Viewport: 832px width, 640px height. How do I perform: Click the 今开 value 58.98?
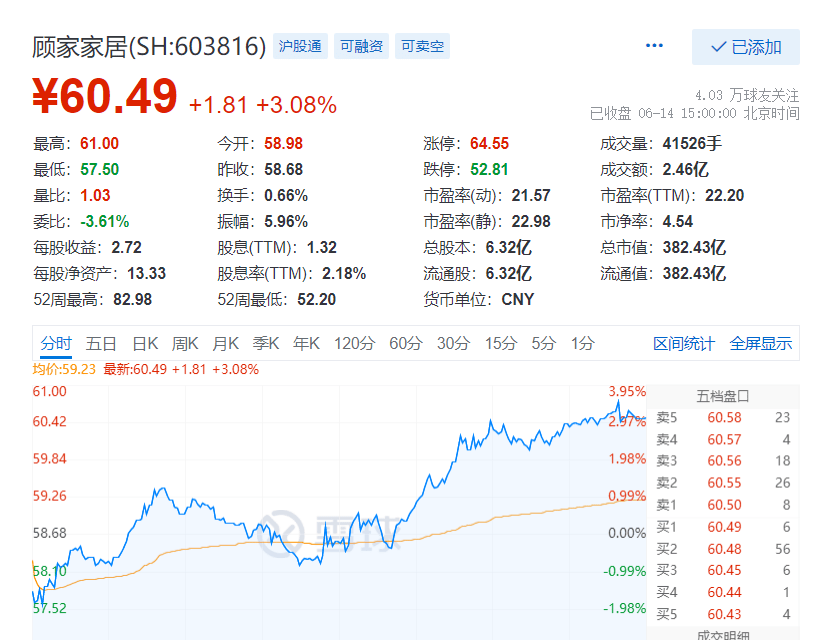click(x=283, y=144)
